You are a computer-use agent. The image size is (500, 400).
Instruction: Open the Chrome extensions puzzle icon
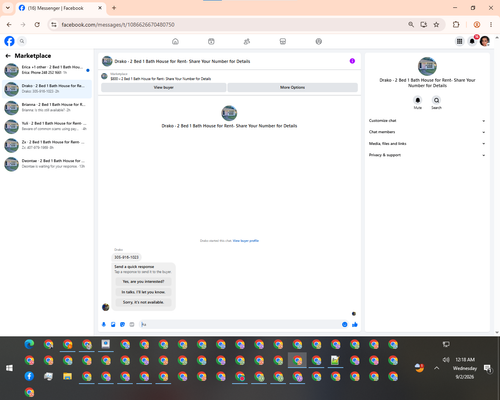456,25
